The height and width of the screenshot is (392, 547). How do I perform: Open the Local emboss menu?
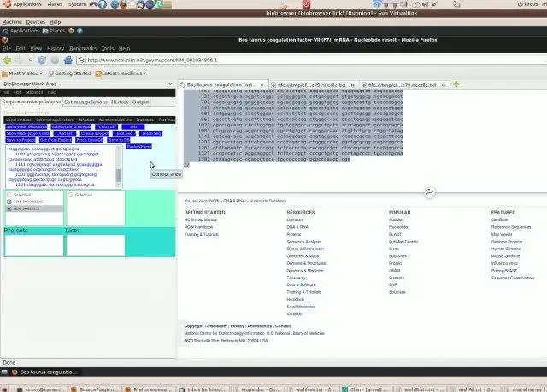(18, 120)
